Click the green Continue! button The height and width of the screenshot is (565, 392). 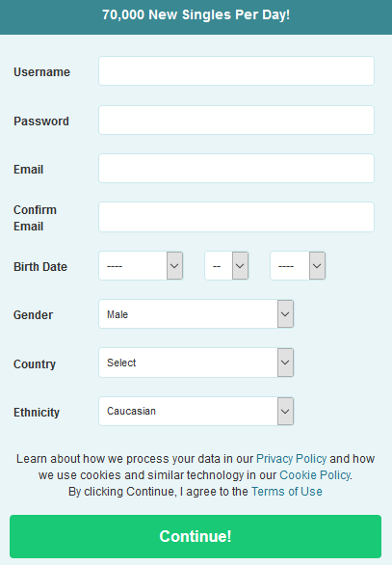point(196,536)
